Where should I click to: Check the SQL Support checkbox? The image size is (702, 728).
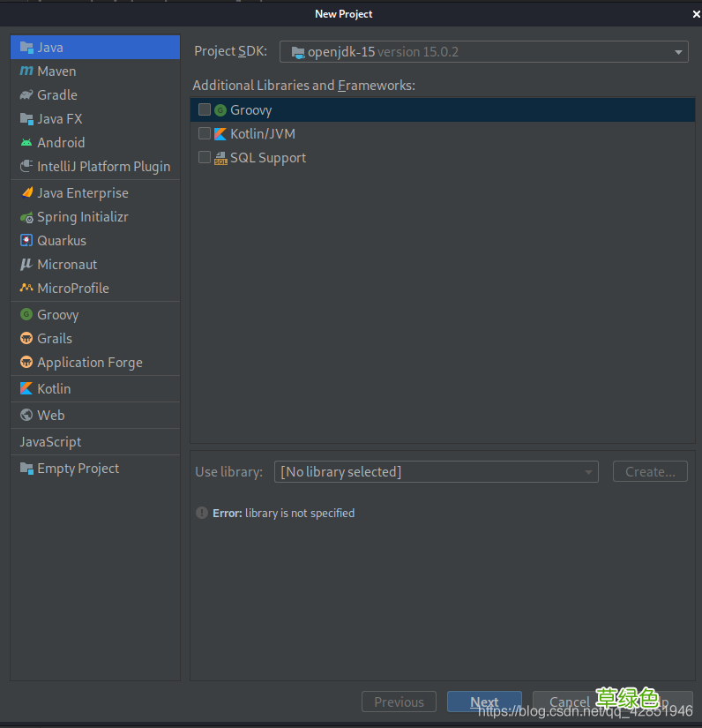click(205, 157)
